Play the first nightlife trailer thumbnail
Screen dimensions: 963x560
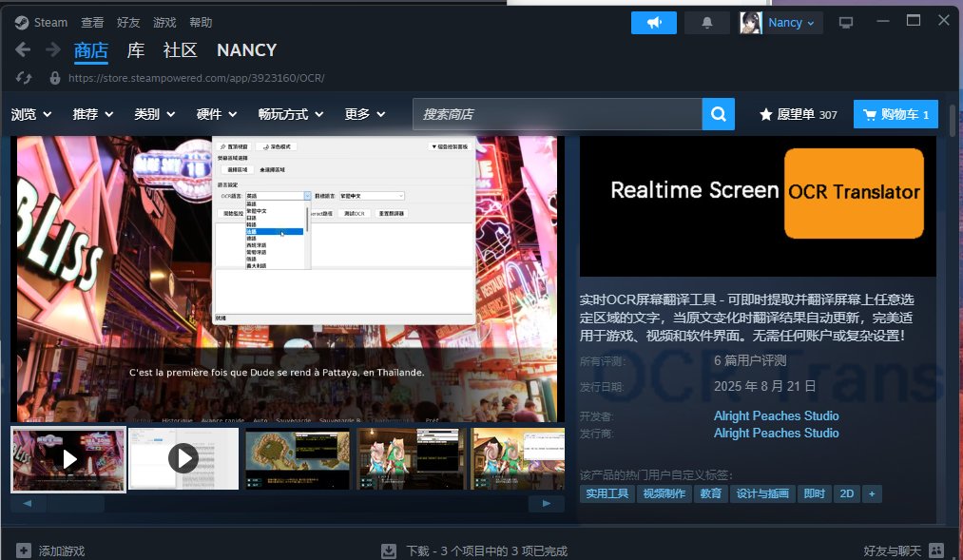68,459
